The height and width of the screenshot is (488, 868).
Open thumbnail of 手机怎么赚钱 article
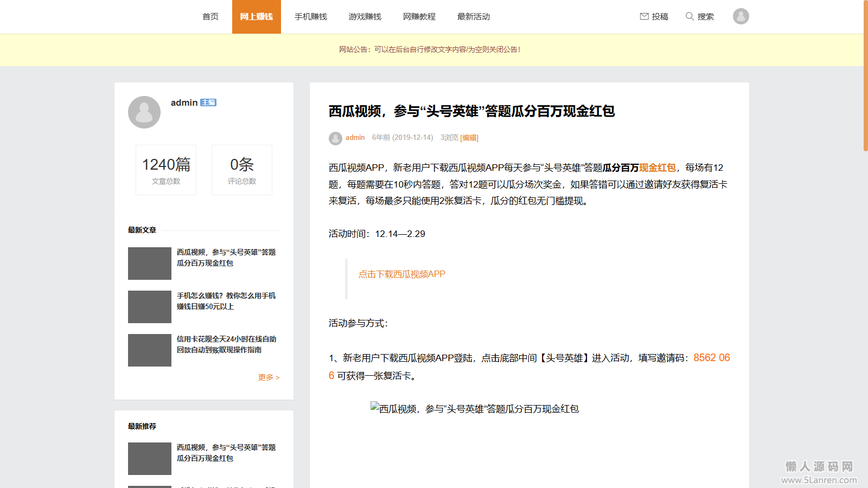tap(150, 307)
